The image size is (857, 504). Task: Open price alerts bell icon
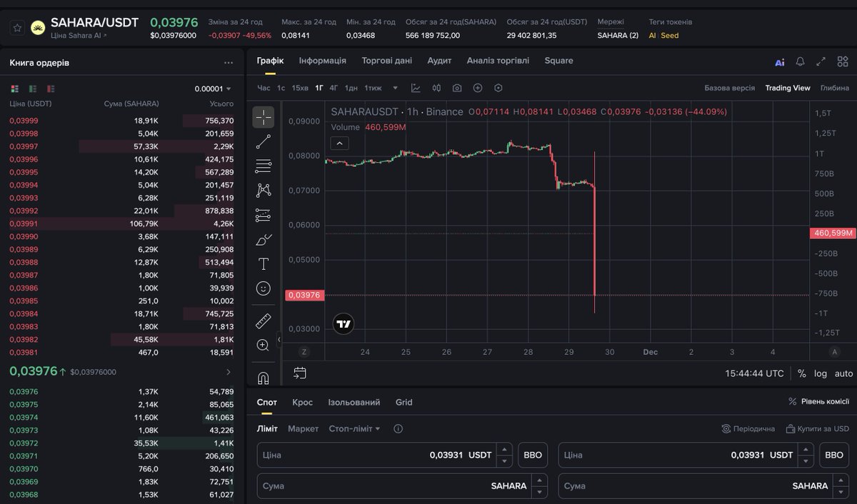(x=801, y=61)
